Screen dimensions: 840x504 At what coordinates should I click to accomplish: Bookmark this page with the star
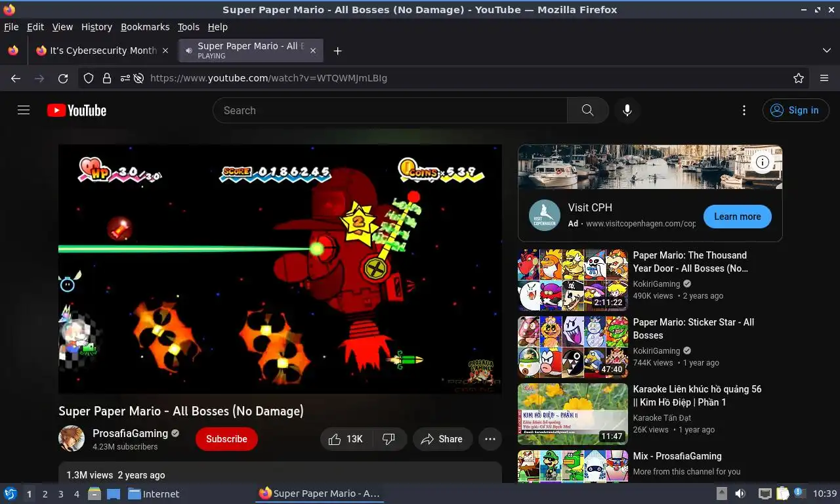pyautogui.click(x=799, y=78)
